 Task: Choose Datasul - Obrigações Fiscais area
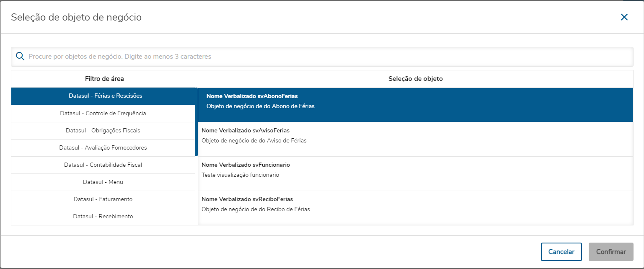click(x=103, y=131)
